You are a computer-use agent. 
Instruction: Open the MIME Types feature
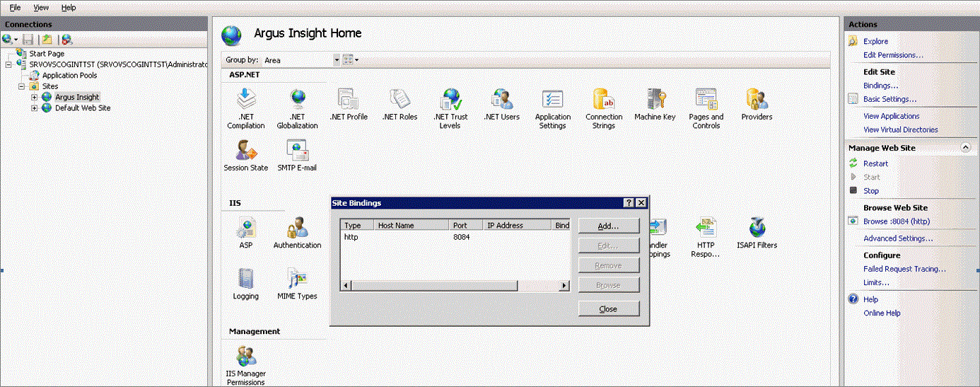pos(297,284)
